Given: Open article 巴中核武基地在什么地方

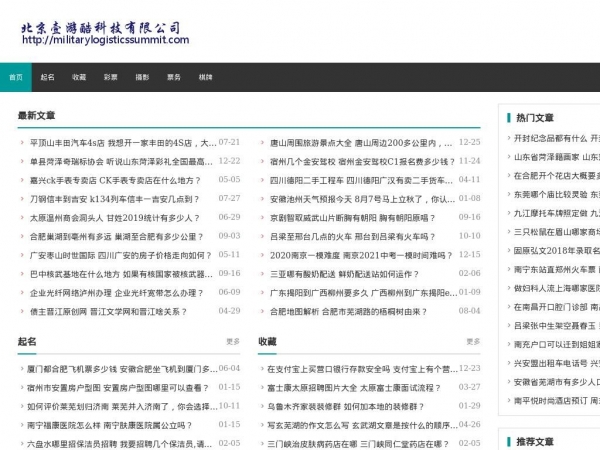Looking at the screenshot, I should click(121, 274).
